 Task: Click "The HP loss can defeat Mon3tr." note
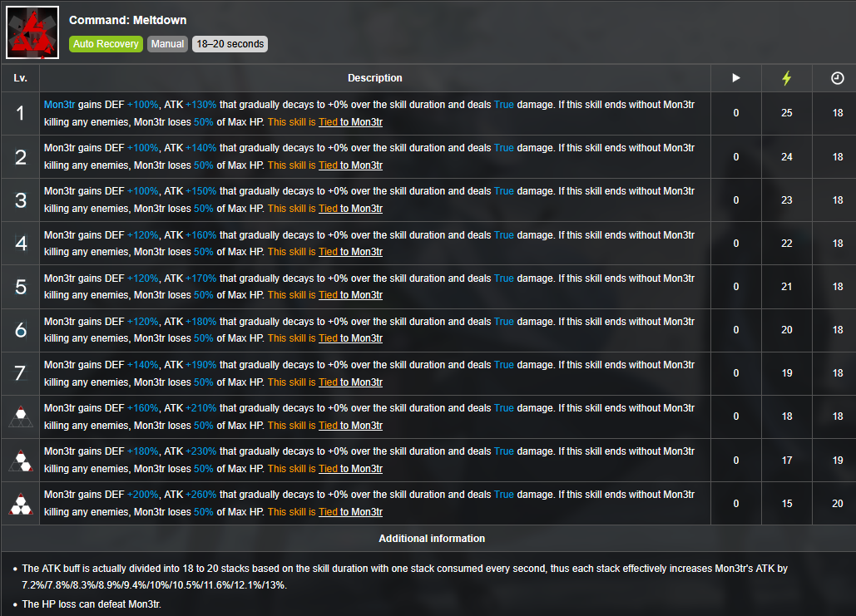coord(92,604)
